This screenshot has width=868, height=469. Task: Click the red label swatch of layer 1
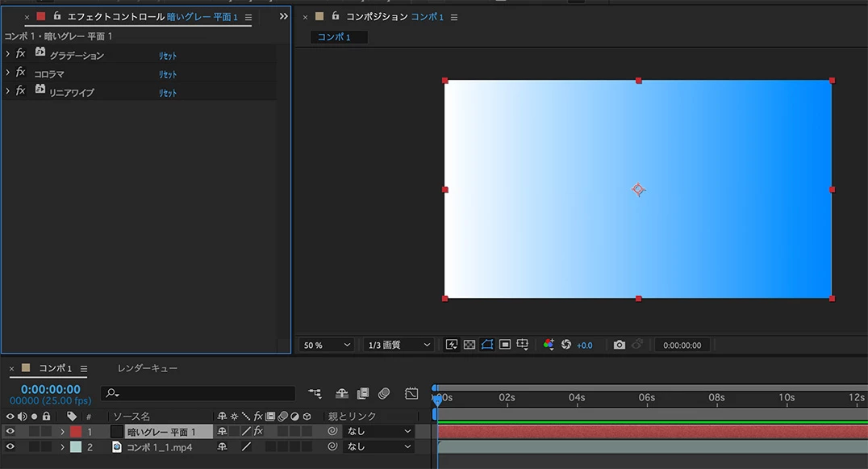coord(76,431)
